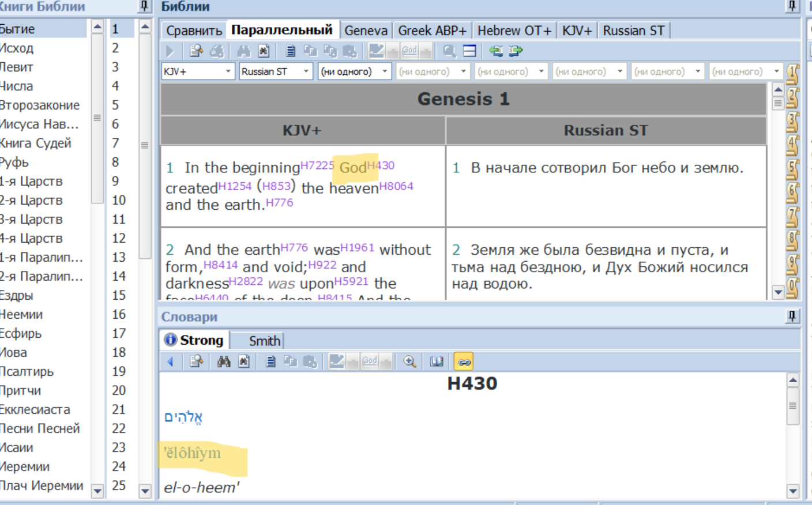Toggle the highlighted link button in the dictionary toolbar
The width and height of the screenshot is (812, 505).
[464, 361]
